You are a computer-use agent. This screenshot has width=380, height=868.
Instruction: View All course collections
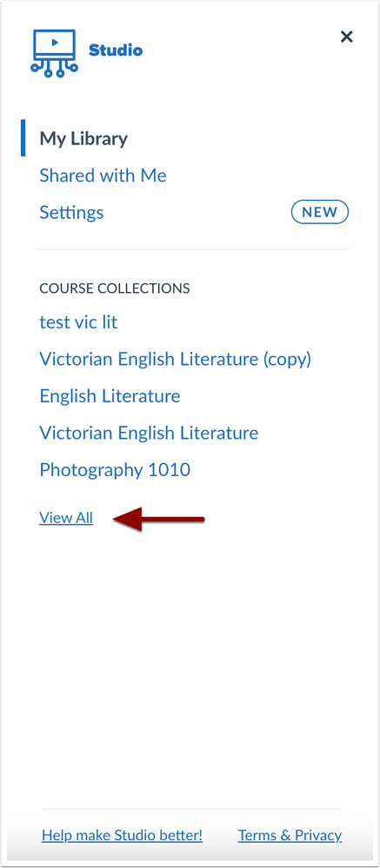coord(66,518)
